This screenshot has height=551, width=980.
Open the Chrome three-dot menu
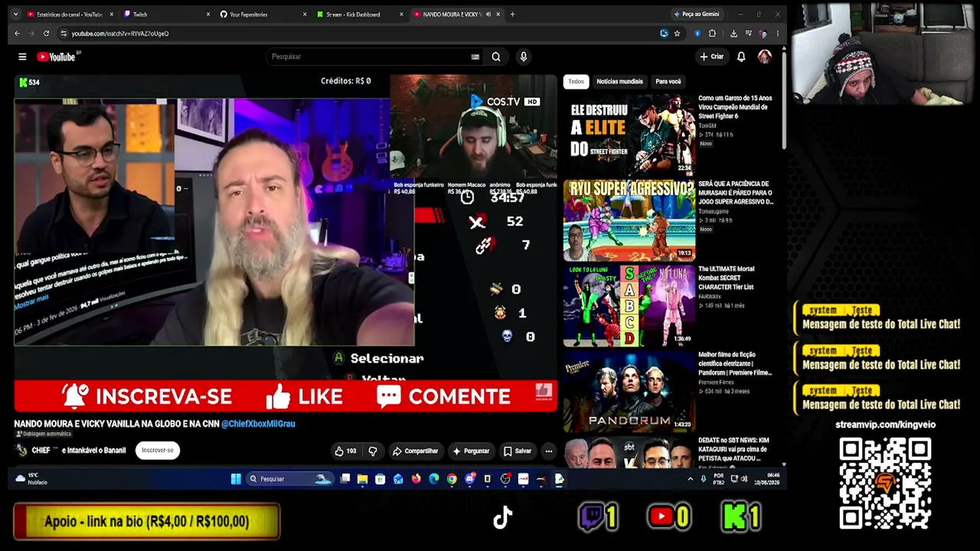[x=777, y=34]
